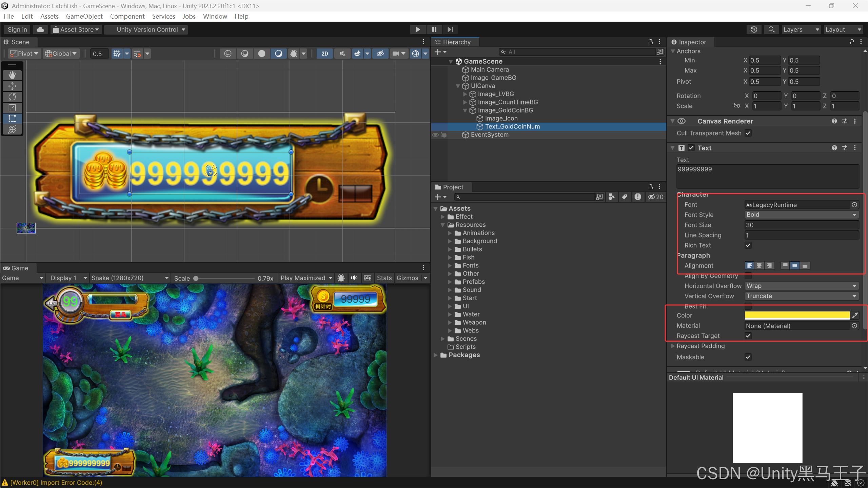Select the Rotate tool
The width and height of the screenshot is (868, 488).
(12, 97)
